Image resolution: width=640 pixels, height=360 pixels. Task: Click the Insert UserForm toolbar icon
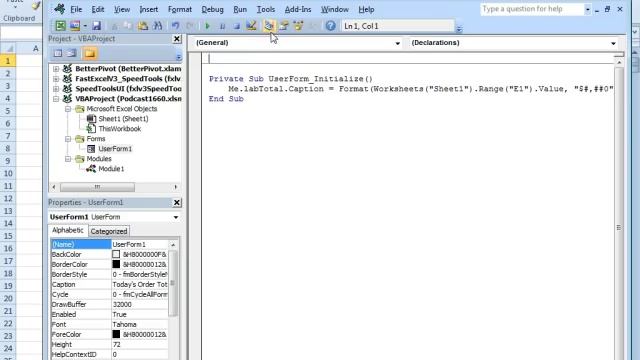pyautogui.click(x=75, y=26)
